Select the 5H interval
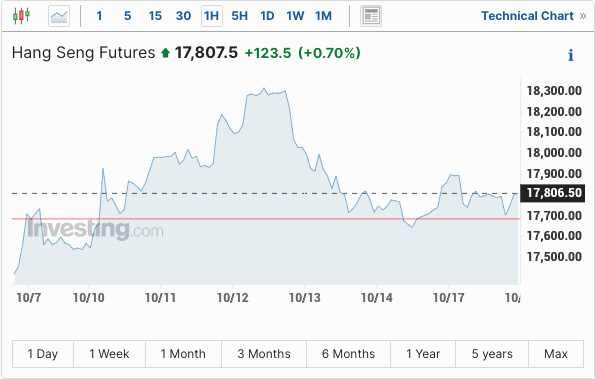This screenshot has height=379, width=595. 239,16
